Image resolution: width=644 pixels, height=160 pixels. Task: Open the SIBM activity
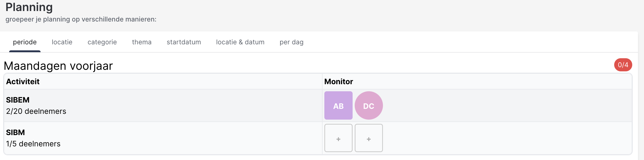(15, 132)
